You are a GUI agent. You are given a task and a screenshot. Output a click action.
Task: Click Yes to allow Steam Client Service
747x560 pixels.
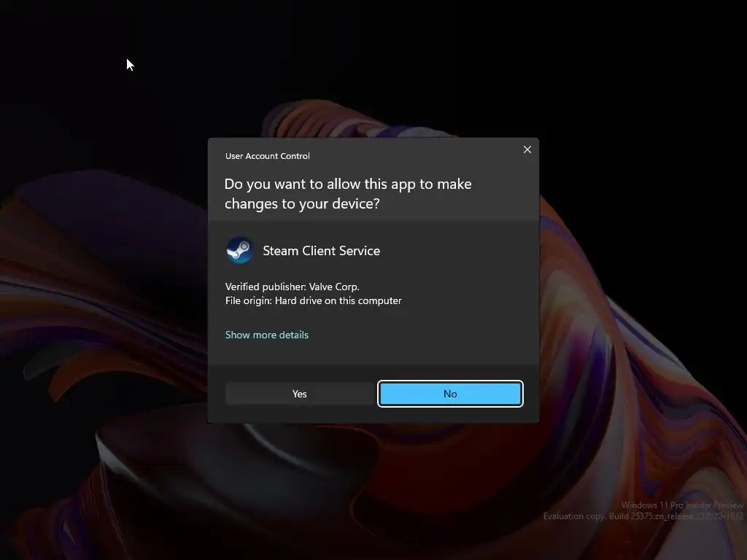[300, 394]
